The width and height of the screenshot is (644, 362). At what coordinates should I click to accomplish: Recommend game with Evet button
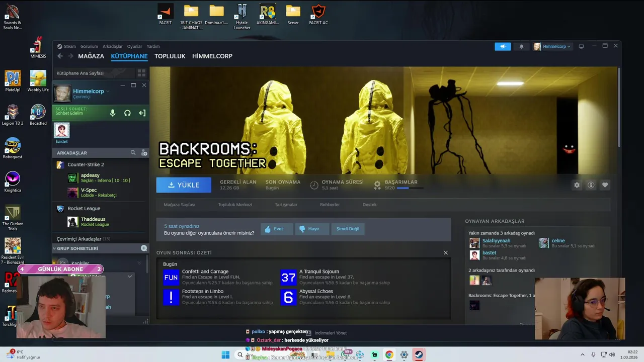click(x=276, y=229)
